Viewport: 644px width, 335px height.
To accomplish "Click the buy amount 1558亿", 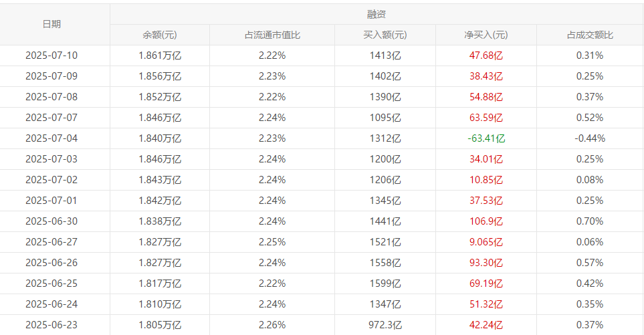I will pyautogui.click(x=385, y=263).
